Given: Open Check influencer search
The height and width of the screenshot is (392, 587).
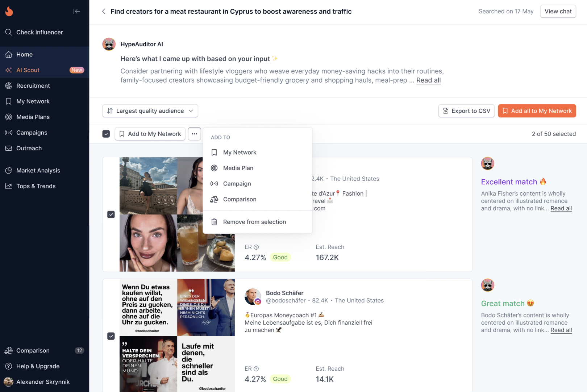Looking at the screenshot, I should 39,32.
